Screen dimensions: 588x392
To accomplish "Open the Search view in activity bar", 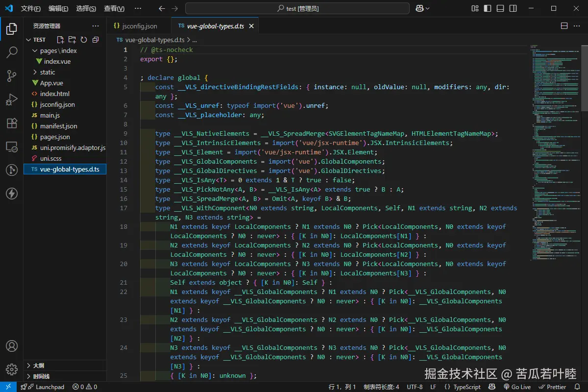I will point(12,52).
